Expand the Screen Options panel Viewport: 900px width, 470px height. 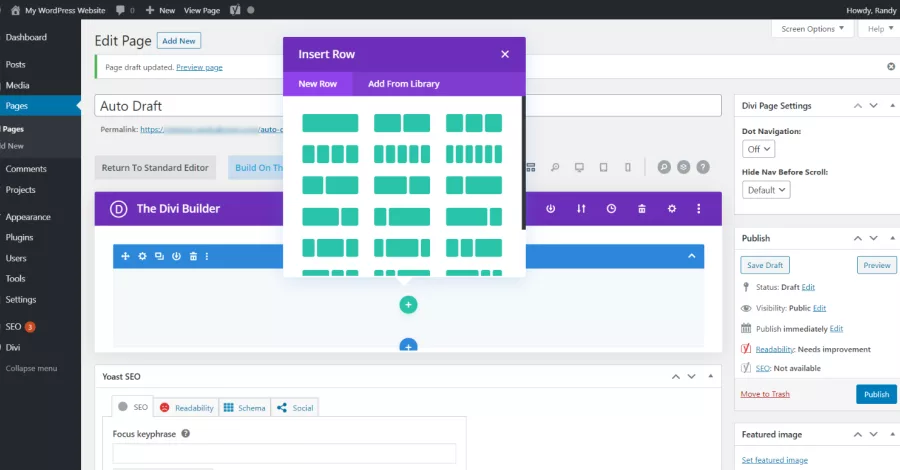pyautogui.click(x=812, y=29)
